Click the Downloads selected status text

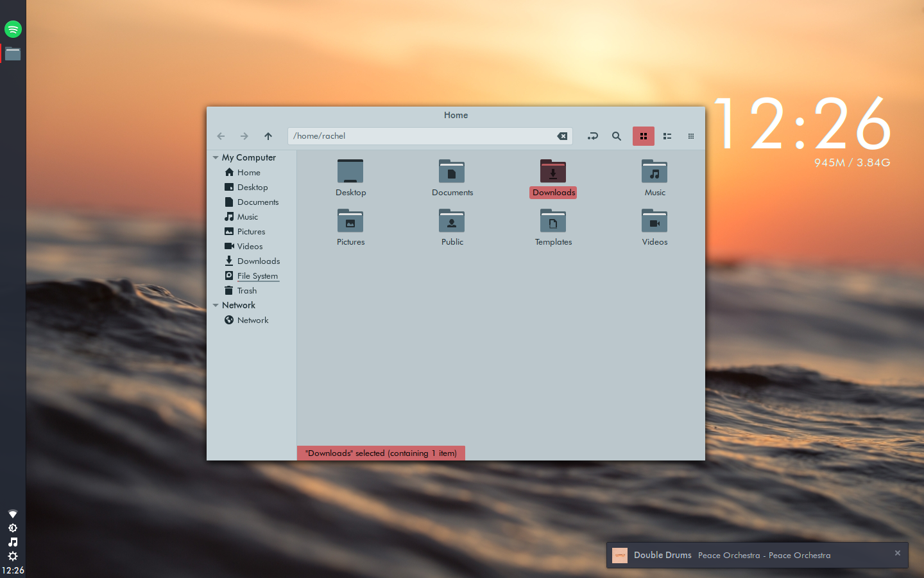[x=381, y=453]
